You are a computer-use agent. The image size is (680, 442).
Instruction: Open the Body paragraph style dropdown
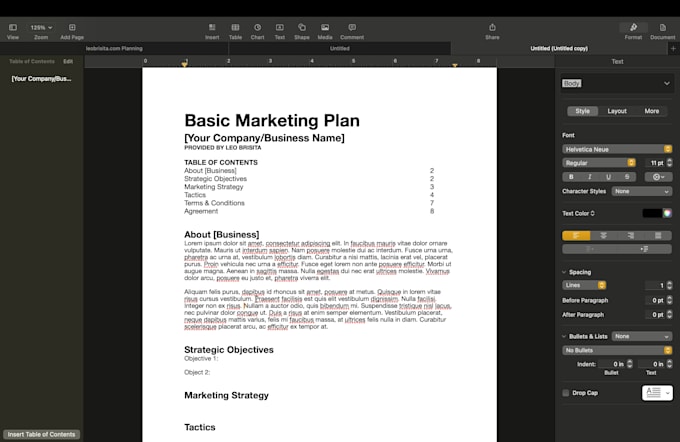[616, 83]
